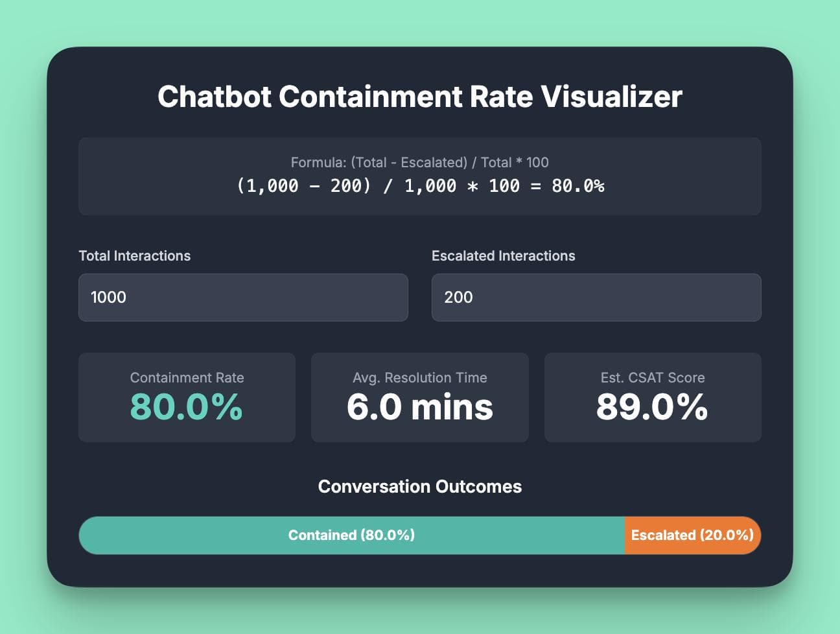Screen dimensions: 840x634
Task: Click the 80.0% containment rate value
Action: (x=186, y=408)
